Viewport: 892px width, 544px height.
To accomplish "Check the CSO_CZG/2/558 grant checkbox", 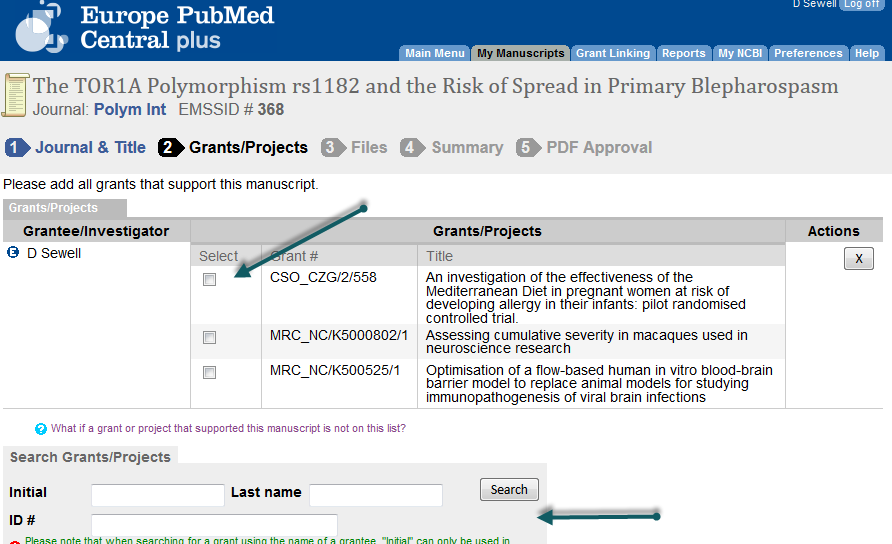I will [x=209, y=280].
